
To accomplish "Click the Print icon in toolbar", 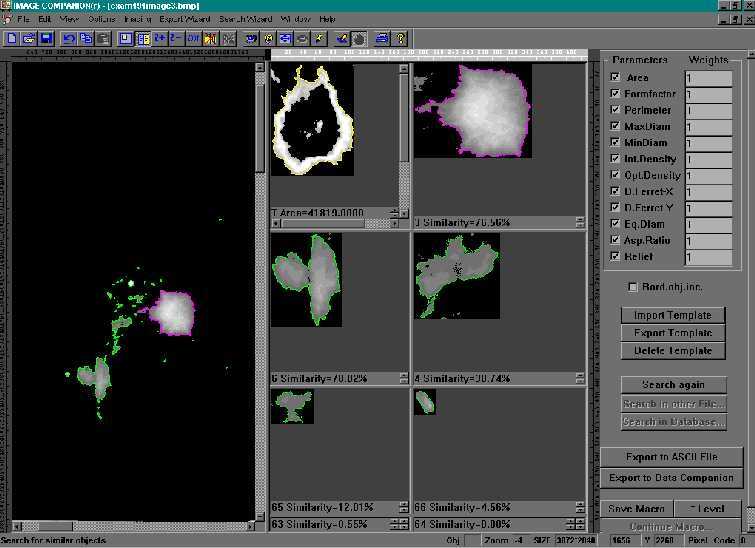I will coord(380,38).
